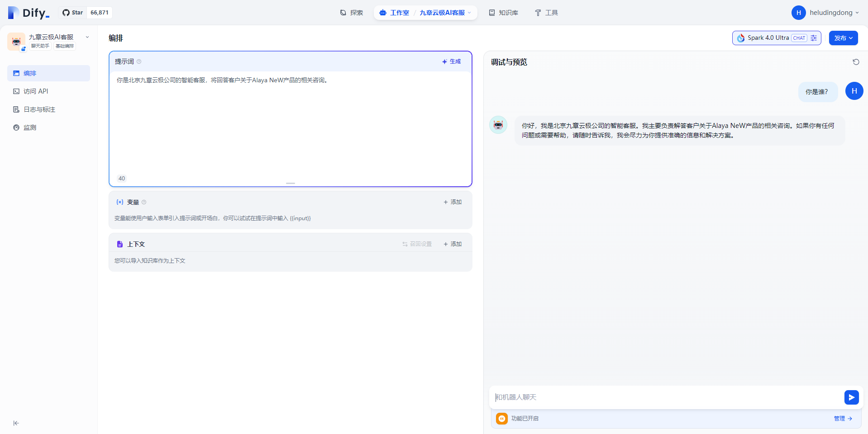
Task: Click the 提示词 help icon
Action: [x=139, y=61]
